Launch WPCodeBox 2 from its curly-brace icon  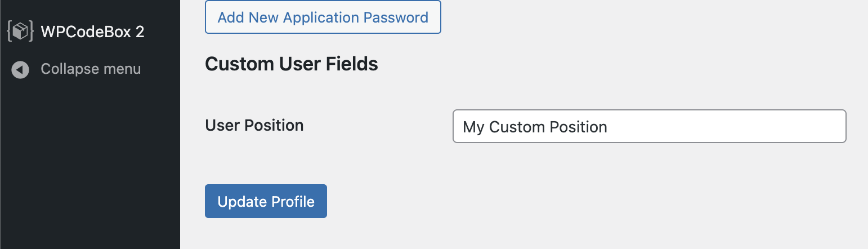click(x=20, y=32)
